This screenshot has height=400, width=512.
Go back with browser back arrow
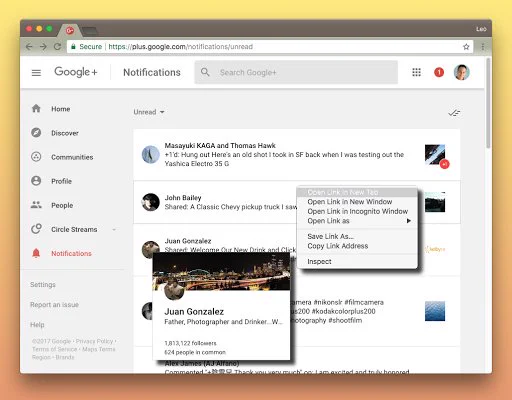[29, 47]
